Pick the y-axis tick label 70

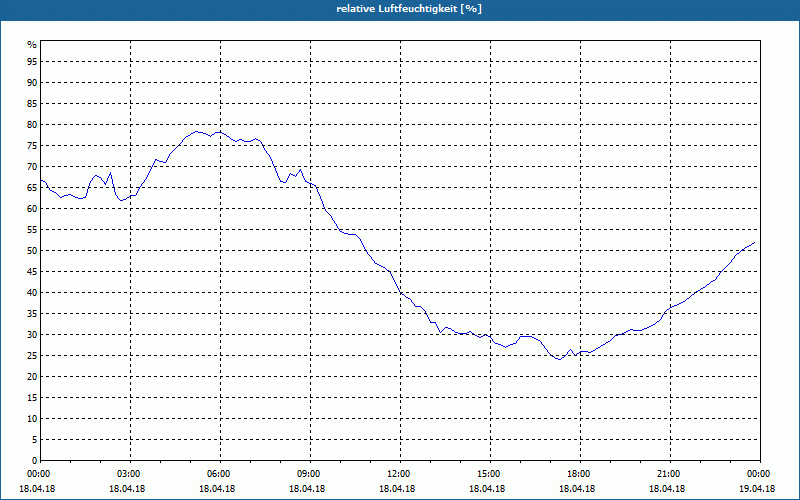click(x=32, y=166)
